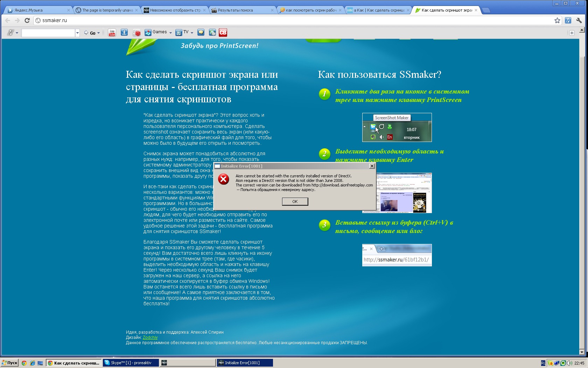Expand the toolbar search box dropdown arrow
Viewport: 588px width, 368px height.
(x=77, y=33)
